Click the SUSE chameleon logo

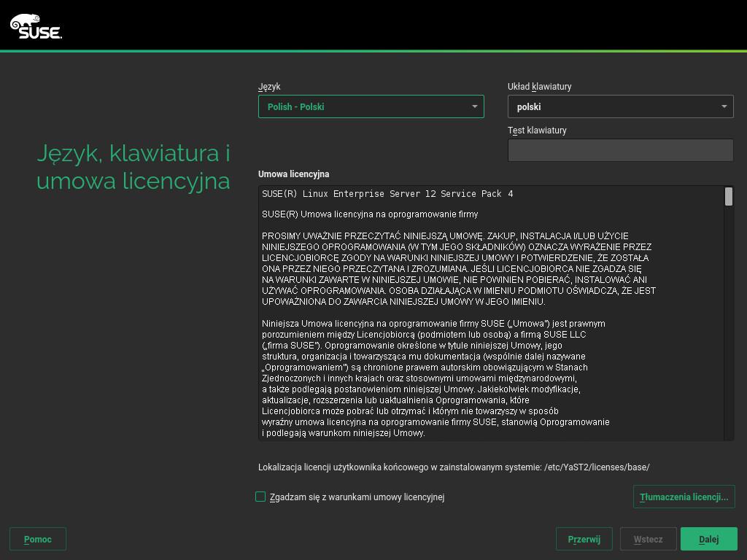tap(36, 26)
